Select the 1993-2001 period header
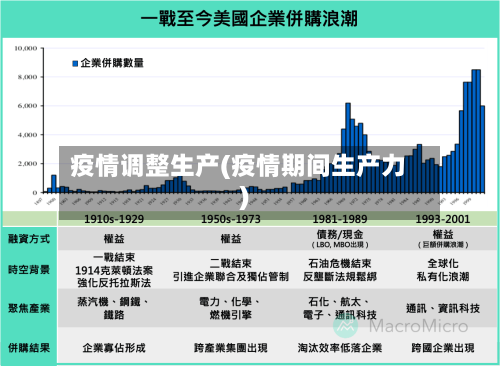This screenshot has height=366, width=500. click(x=443, y=219)
